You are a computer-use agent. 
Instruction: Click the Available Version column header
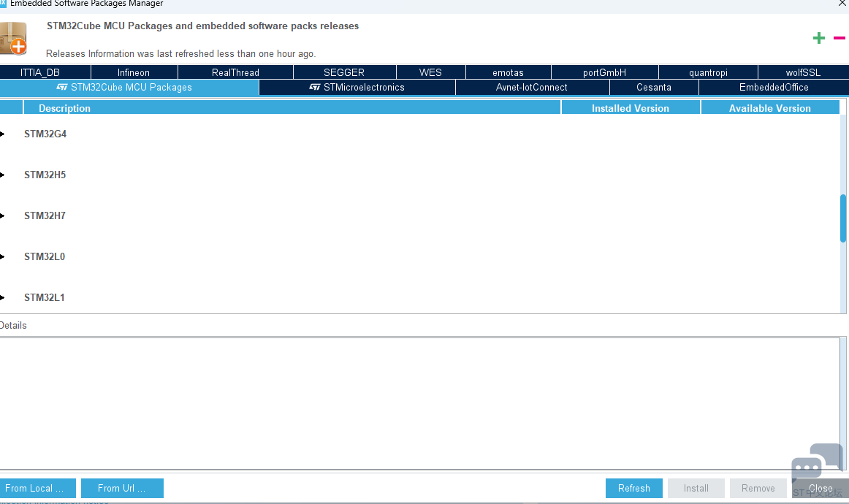tap(770, 107)
